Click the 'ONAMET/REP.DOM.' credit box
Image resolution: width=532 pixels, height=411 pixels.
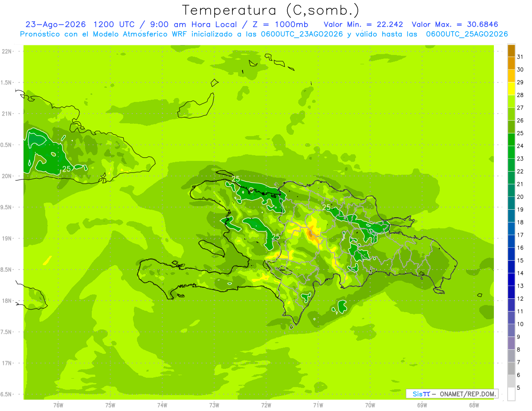click(x=452, y=394)
